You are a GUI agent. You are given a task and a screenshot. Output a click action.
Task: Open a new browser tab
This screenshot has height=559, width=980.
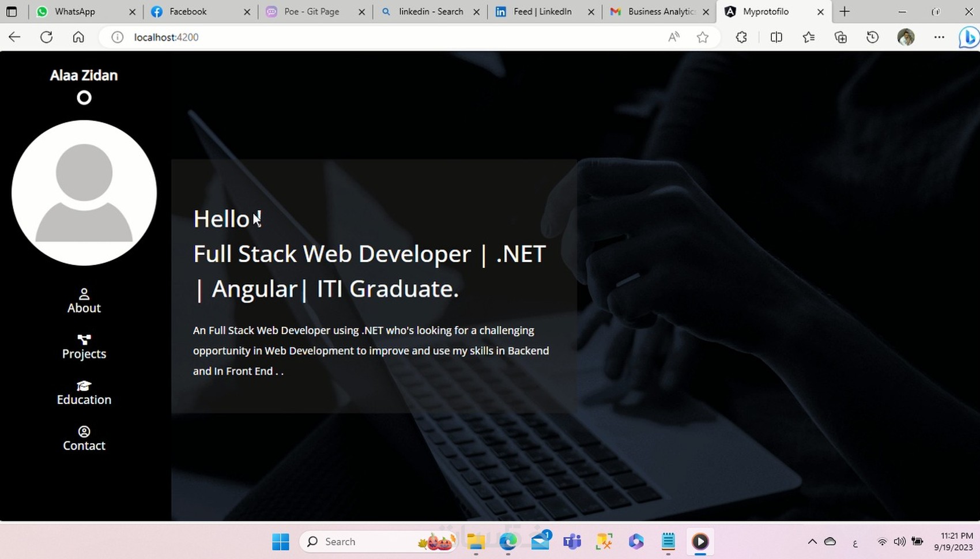(845, 11)
